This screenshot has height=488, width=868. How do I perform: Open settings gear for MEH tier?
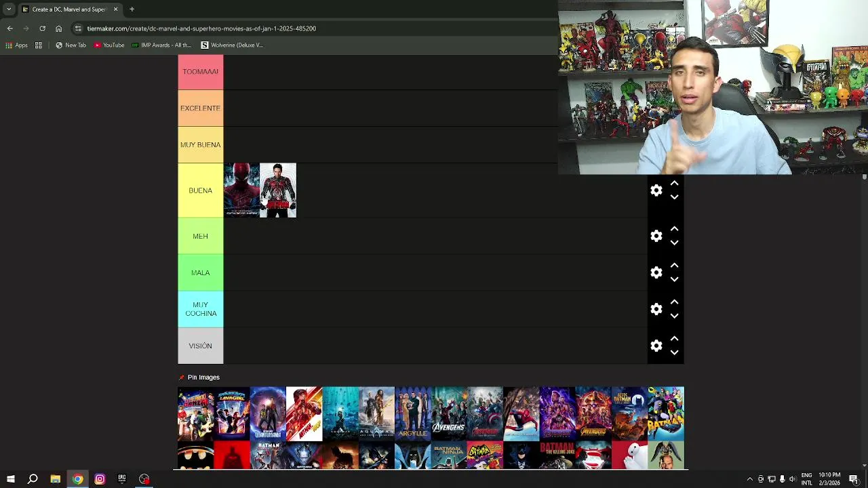pos(656,236)
